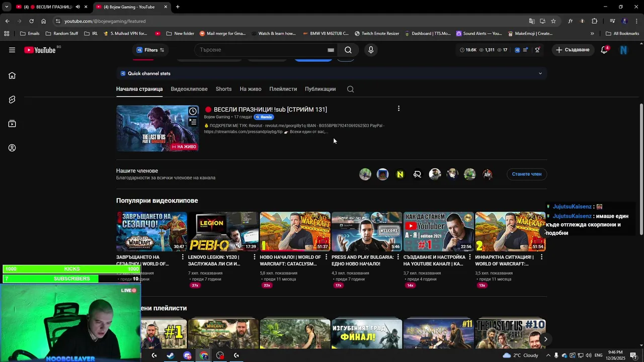
Task: Open the tab search dropdown arrow
Action: coord(7,7)
